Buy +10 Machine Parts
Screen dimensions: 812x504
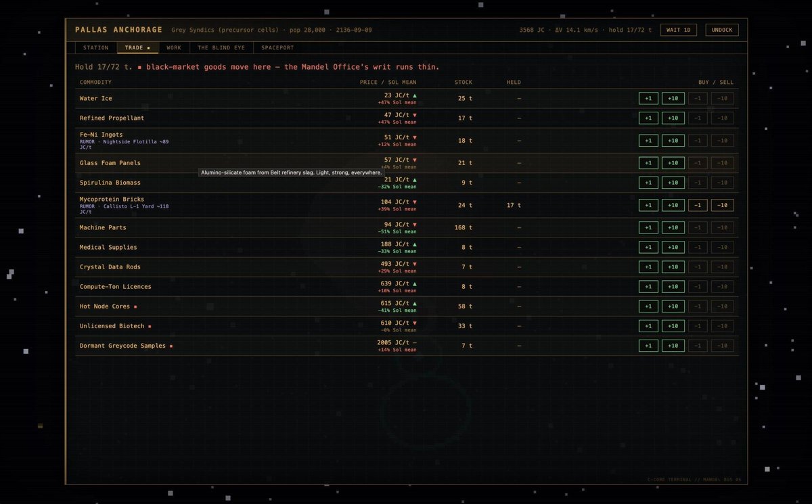tap(673, 227)
